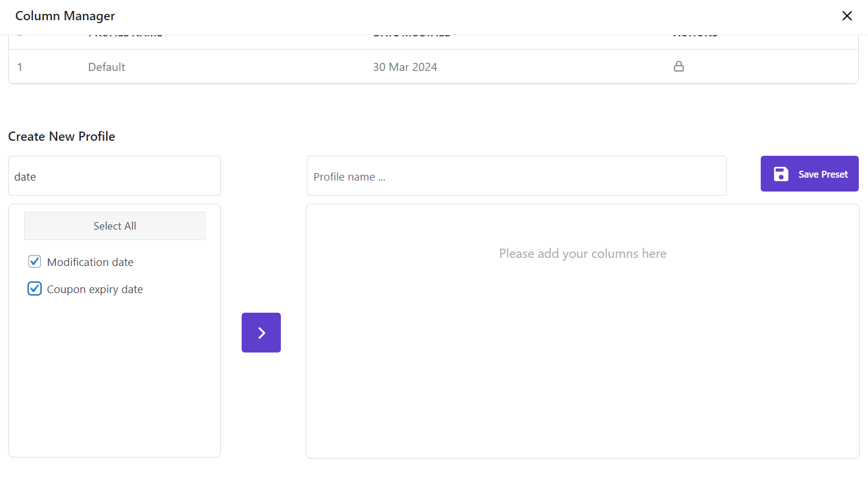Viewport: 868px width, 480px height.
Task: Uncheck the Coupon expiry date checkbox
Action: (x=35, y=289)
